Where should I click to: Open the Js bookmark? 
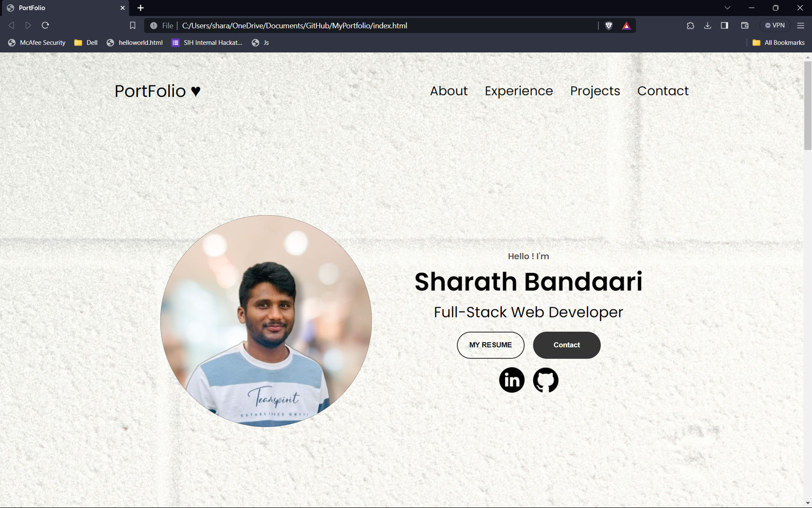pos(260,43)
